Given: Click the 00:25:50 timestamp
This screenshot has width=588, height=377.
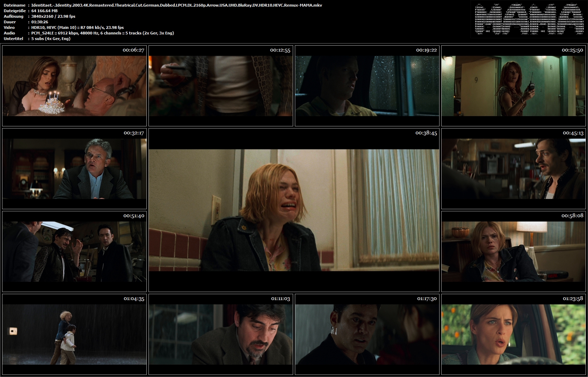Looking at the screenshot, I should pyautogui.click(x=572, y=50).
